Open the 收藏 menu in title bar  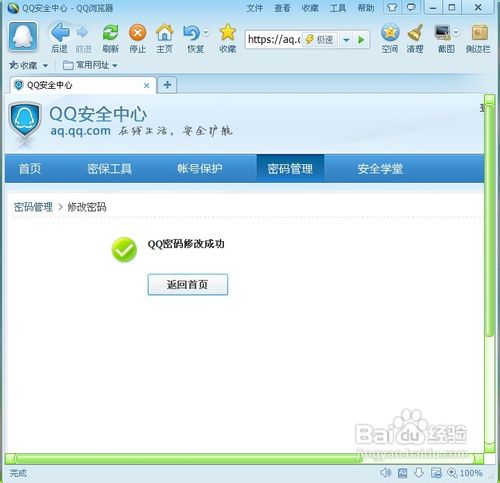coord(310,8)
